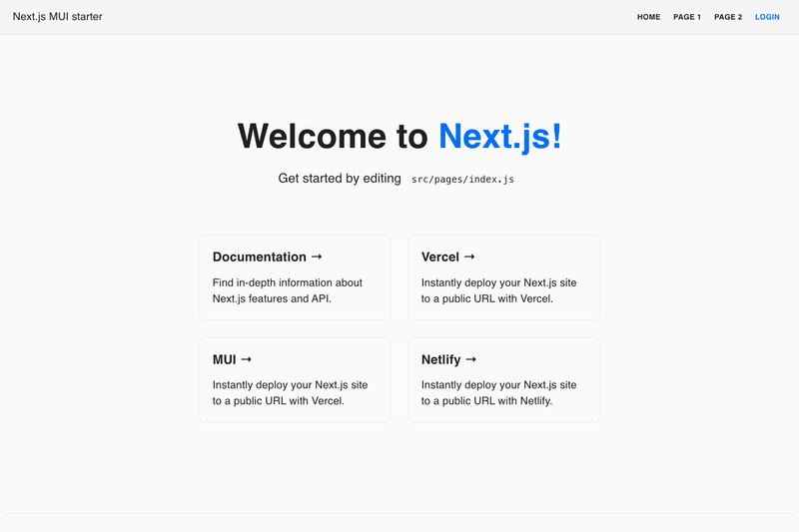Go to the HOME nav item
The image size is (799, 532).
(648, 17)
